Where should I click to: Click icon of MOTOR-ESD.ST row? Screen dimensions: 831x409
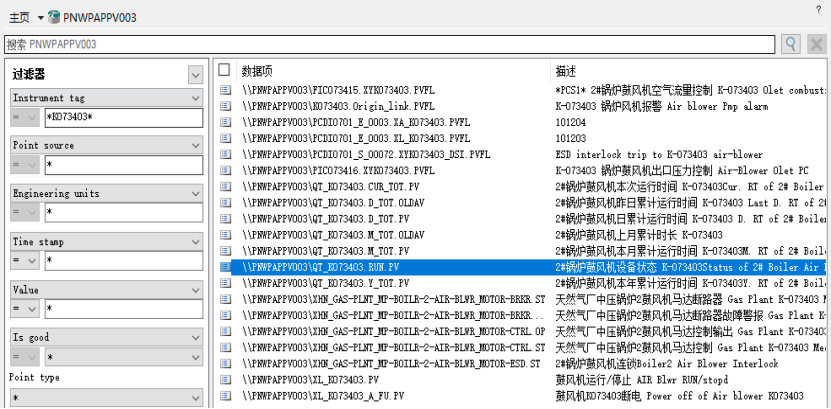pos(226,363)
